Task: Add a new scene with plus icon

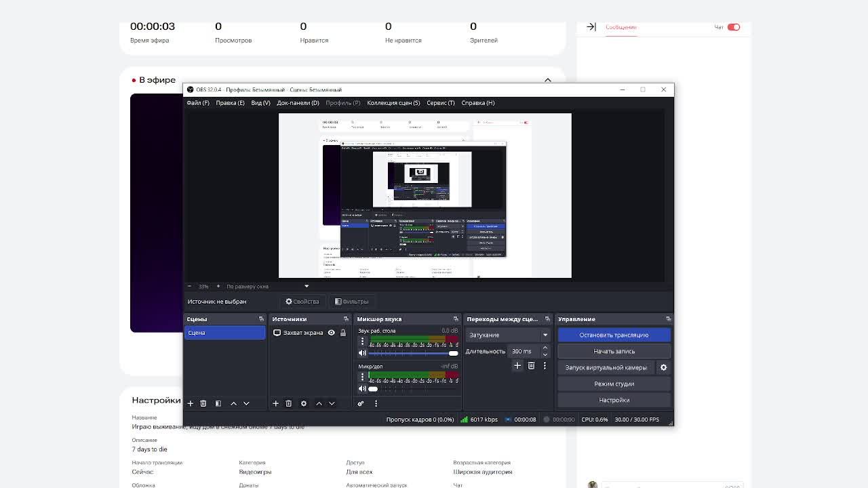Action: (191, 403)
